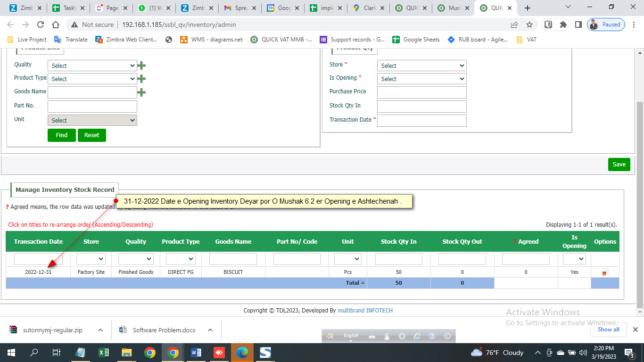Click the Purchase Price input field
Viewport: 644px width, 362px height.
click(422, 92)
